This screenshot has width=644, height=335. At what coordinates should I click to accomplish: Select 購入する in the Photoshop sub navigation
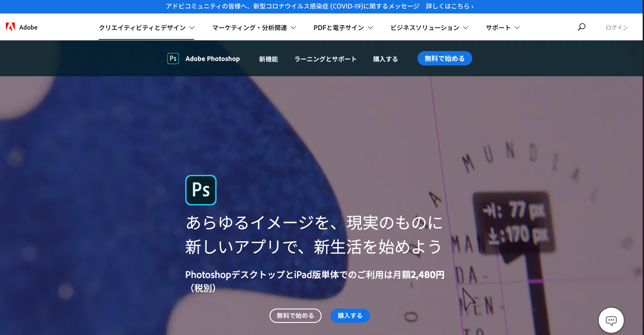click(x=386, y=59)
